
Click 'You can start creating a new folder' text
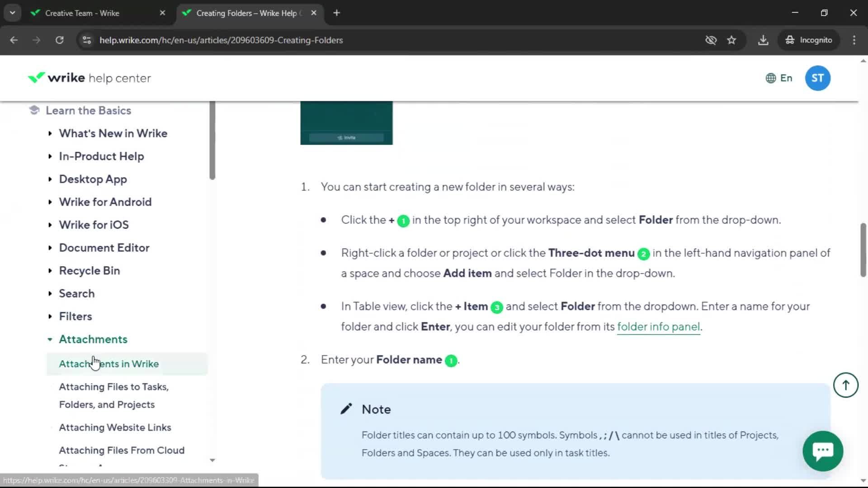[x=448, y=187]
